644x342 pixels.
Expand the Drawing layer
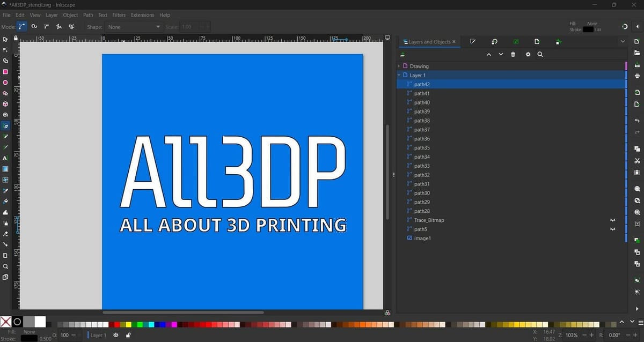tap(399, 66)
